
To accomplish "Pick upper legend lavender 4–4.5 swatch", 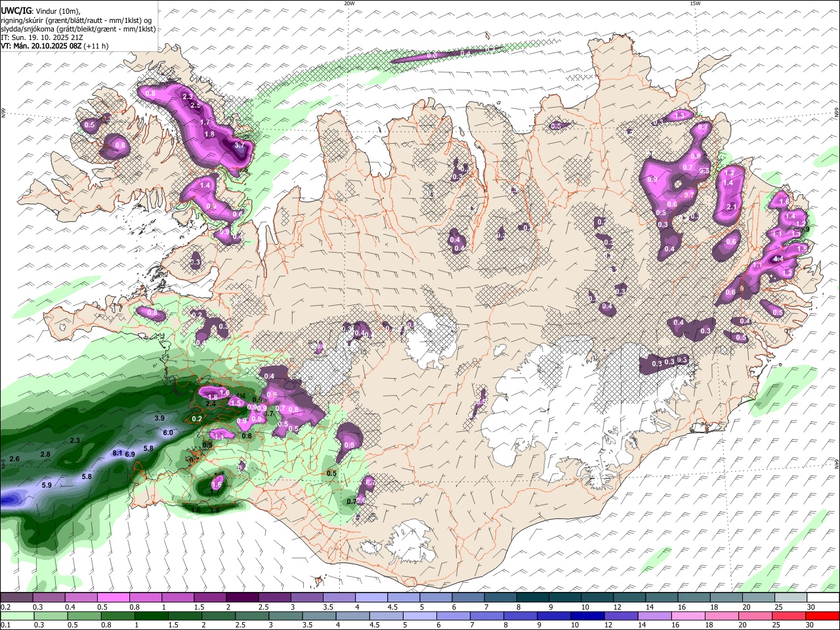I will 371,598.
